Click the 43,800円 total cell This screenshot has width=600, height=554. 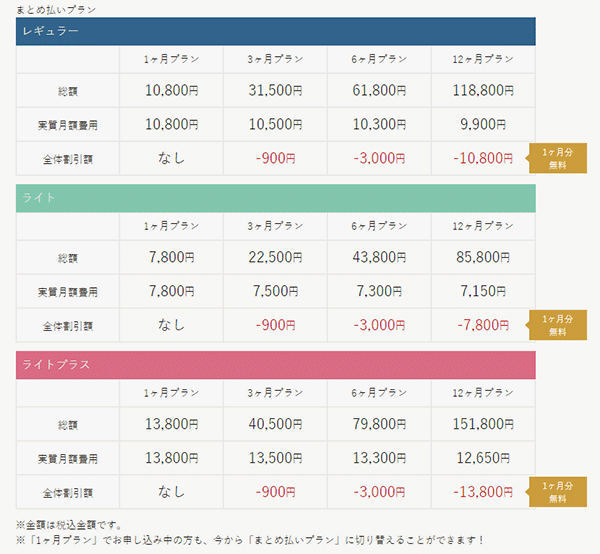pyautogui.click(x=379, y=257)
